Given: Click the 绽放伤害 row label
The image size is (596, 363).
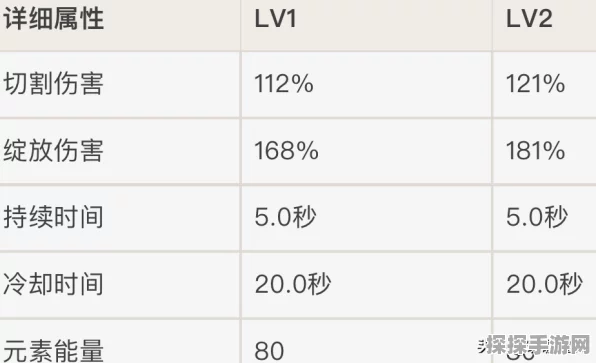Looking at the screenshot, I should (x=54, y=151).
